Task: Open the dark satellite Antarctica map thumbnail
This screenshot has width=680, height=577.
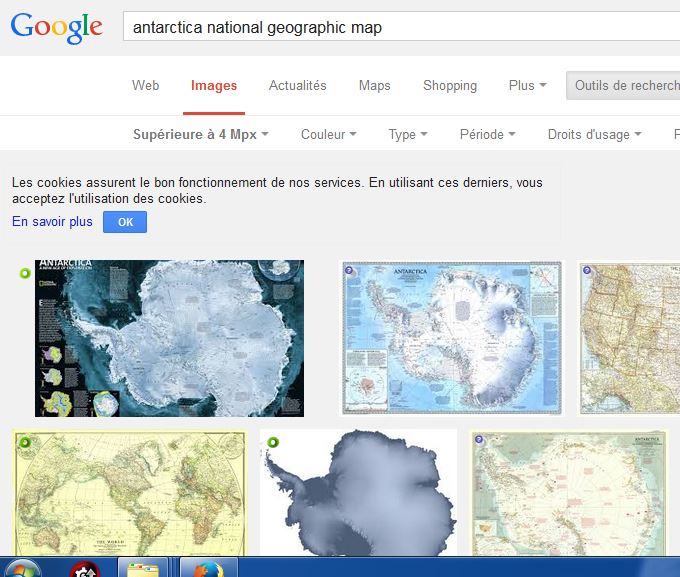Action: click(x=169, y=338)
